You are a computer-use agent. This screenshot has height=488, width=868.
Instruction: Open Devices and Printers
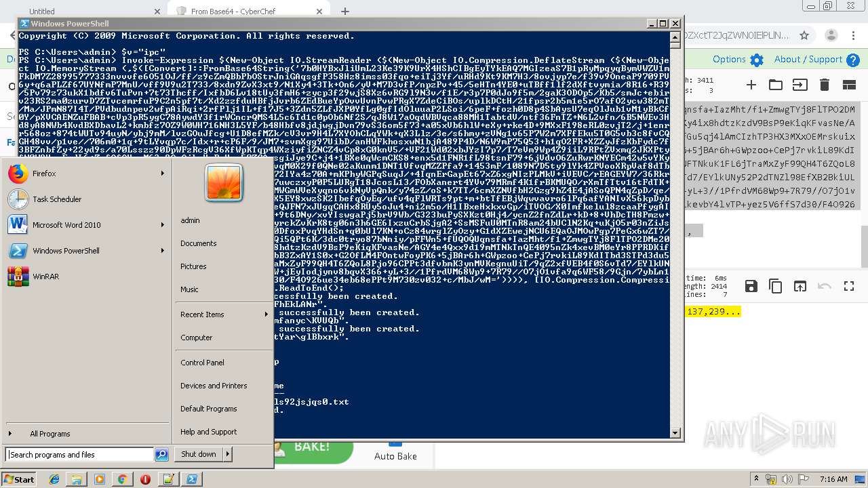pyautogui.click(x=214, y=386)
